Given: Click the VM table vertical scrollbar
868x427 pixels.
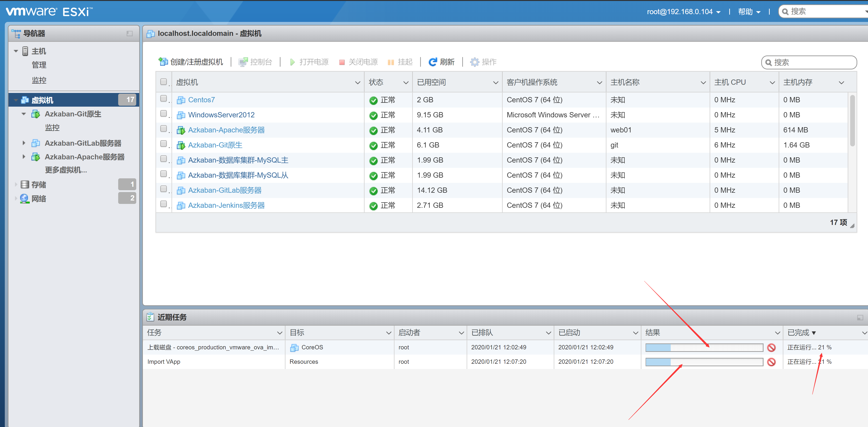Looking at the screenshot, I should coord(852,121).
